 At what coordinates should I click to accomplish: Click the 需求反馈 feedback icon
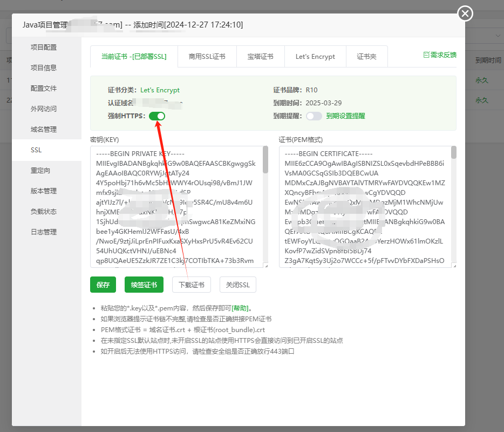[426, 55]
